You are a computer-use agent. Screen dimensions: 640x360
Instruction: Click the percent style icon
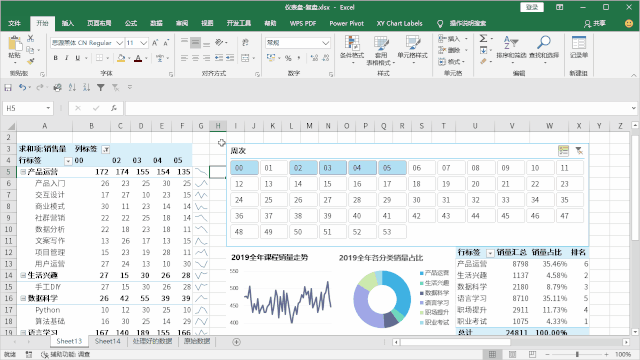tap(288, 58)
